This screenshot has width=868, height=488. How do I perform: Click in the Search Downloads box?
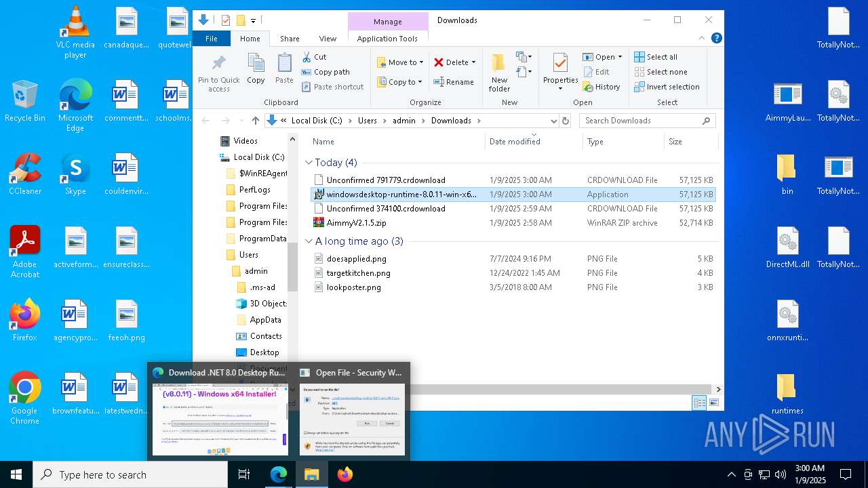click(648, 121)
